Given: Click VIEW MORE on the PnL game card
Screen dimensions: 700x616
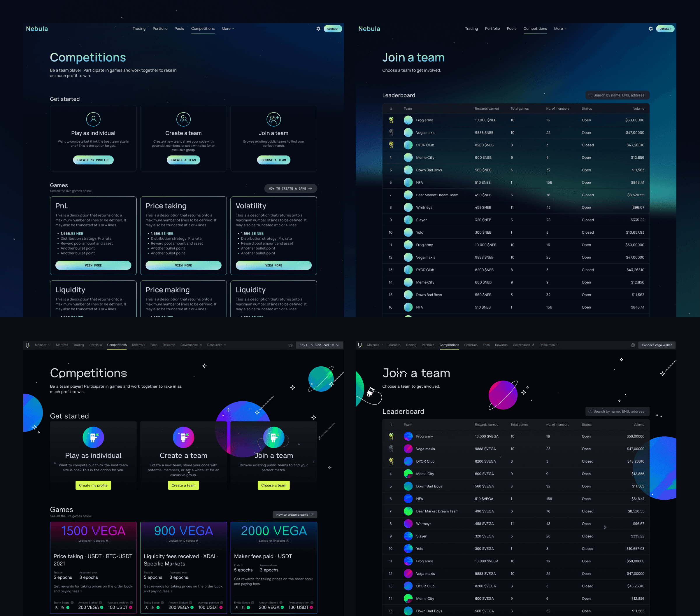Looking at the screenshot, I should (x=93, y=265).
